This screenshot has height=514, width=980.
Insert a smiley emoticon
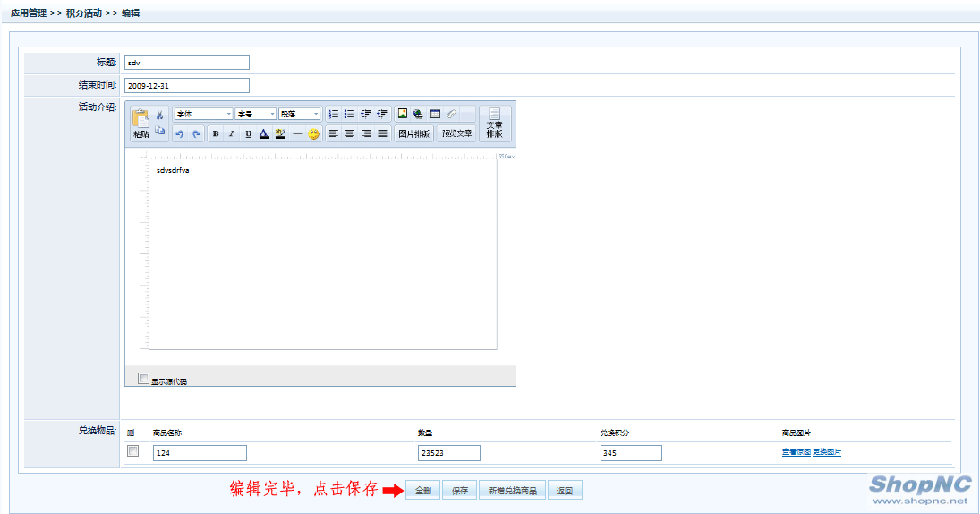point(314,133)
